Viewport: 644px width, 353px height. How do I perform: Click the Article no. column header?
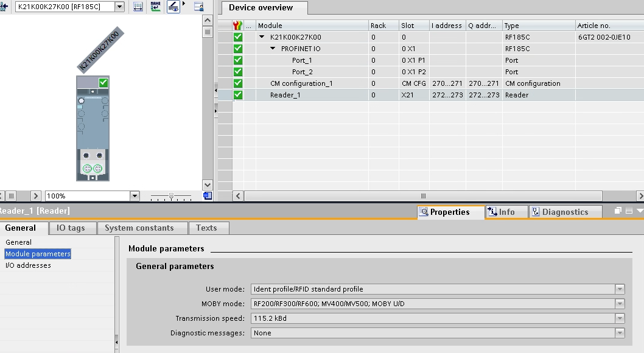point(609,26)
